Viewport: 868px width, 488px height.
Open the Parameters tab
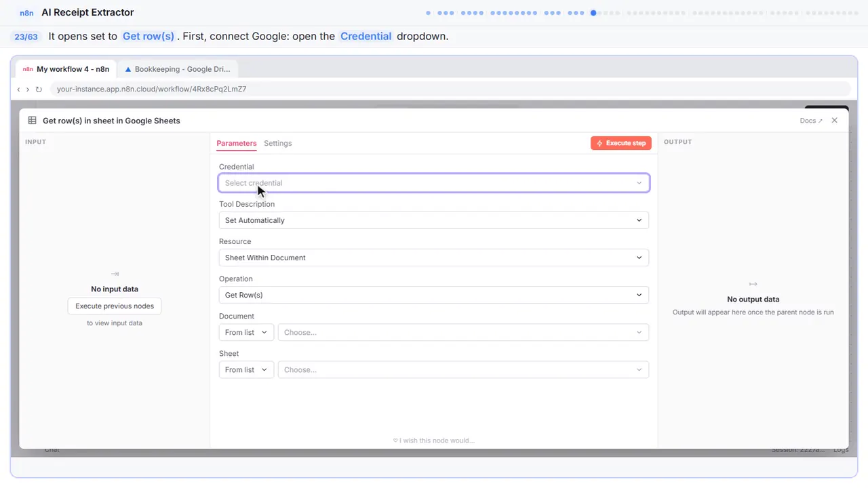tap(237, 143)
